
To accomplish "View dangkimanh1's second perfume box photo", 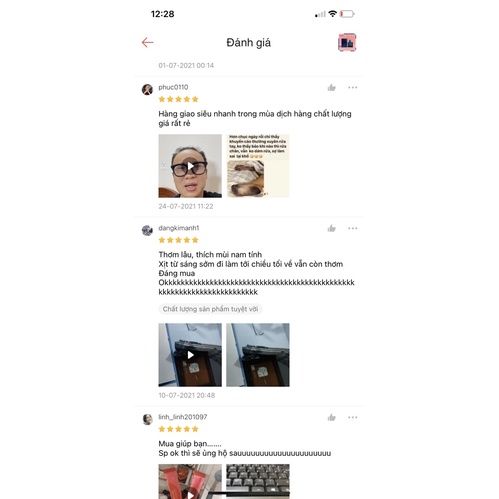I will (258, 355).
